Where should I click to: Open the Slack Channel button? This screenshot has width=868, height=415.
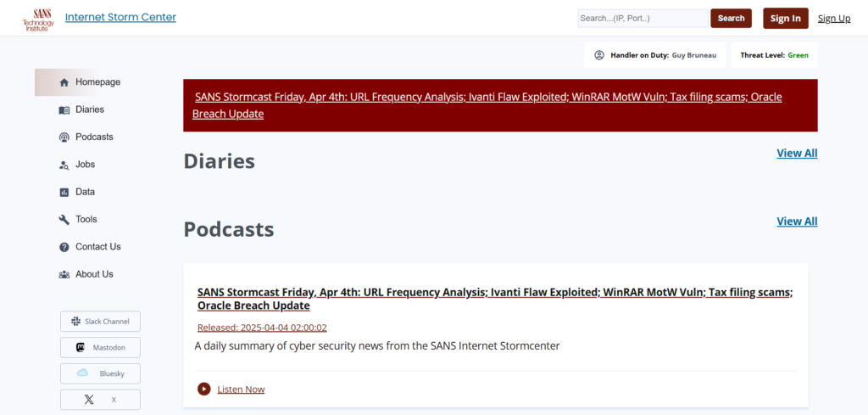[100, 322]
